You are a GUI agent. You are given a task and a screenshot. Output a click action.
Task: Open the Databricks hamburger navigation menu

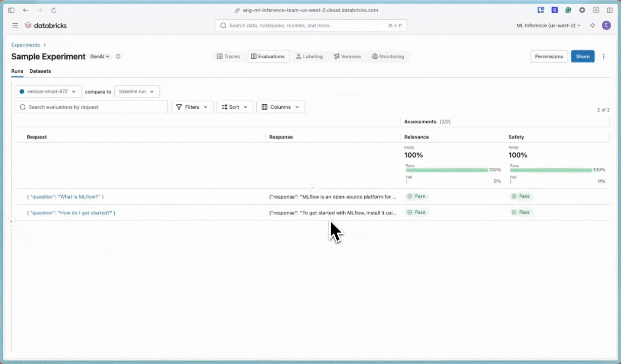tap(15, 25)
